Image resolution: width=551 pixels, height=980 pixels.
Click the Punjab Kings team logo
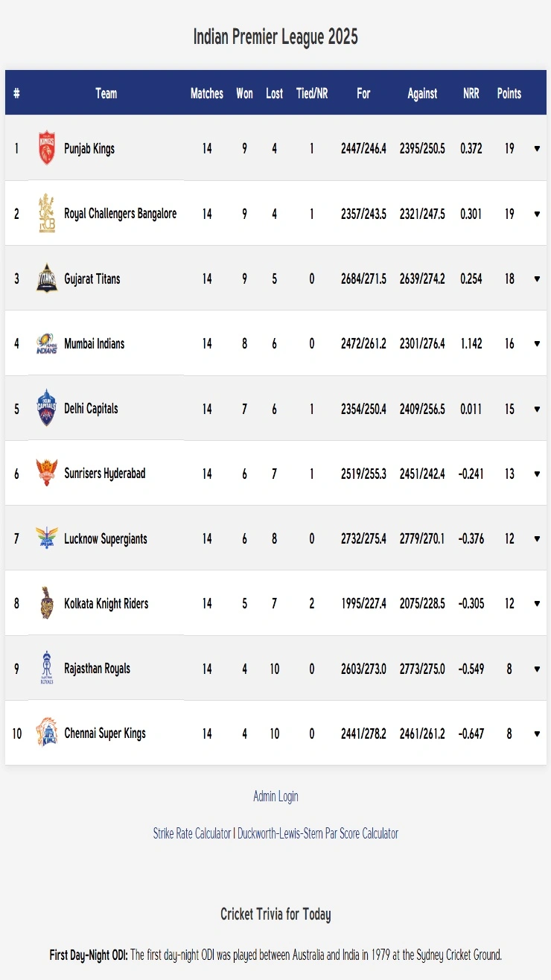coord(47,148)
